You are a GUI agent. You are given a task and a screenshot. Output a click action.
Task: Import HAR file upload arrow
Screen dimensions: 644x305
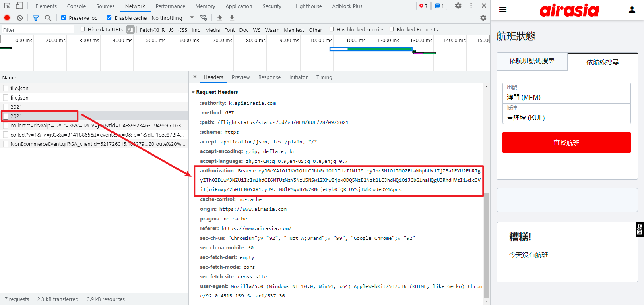pyautogui.click(x=219, y=18)
